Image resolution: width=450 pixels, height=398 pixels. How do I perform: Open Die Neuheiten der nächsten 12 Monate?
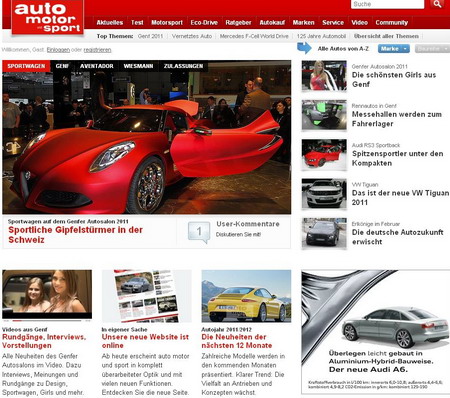coord(237,341)
